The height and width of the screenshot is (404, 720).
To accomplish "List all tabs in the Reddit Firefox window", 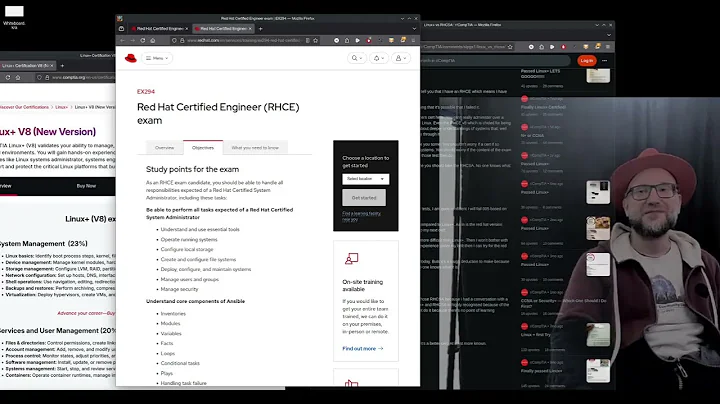I will (609, 35).
